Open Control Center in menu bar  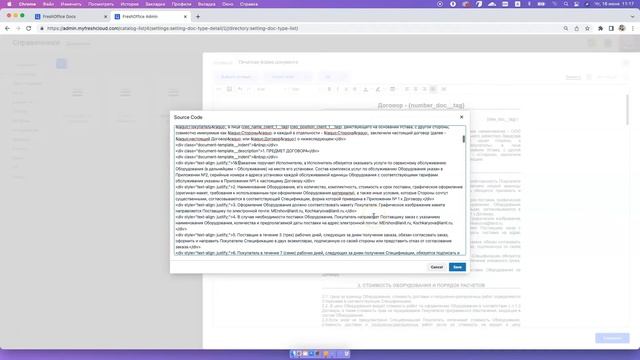point(576,4)
